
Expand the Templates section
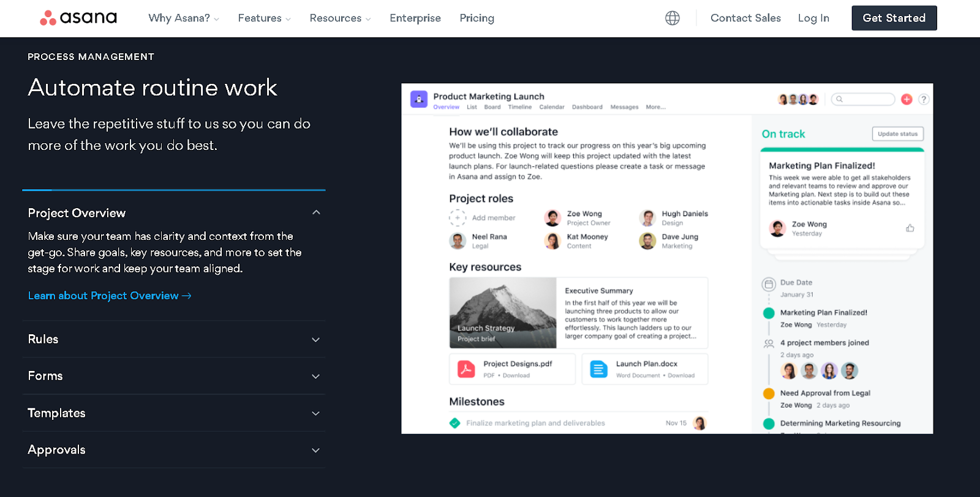316,413
